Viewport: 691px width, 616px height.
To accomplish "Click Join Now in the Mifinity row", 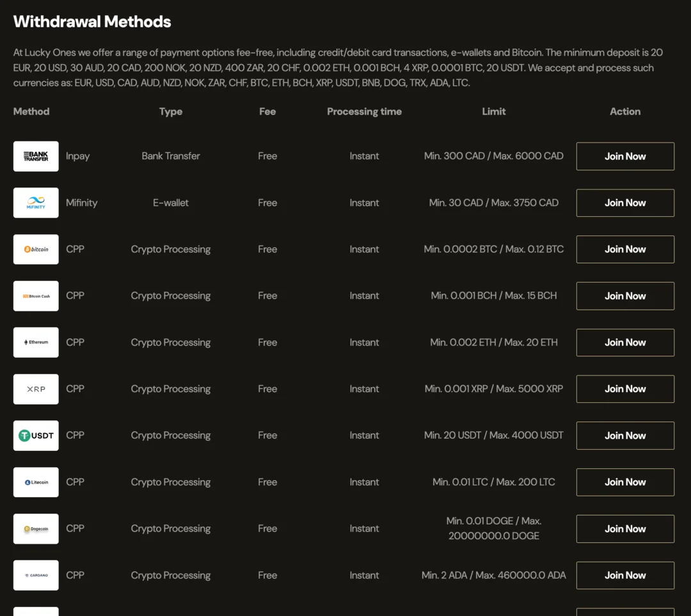I will (x=625, y=203).
